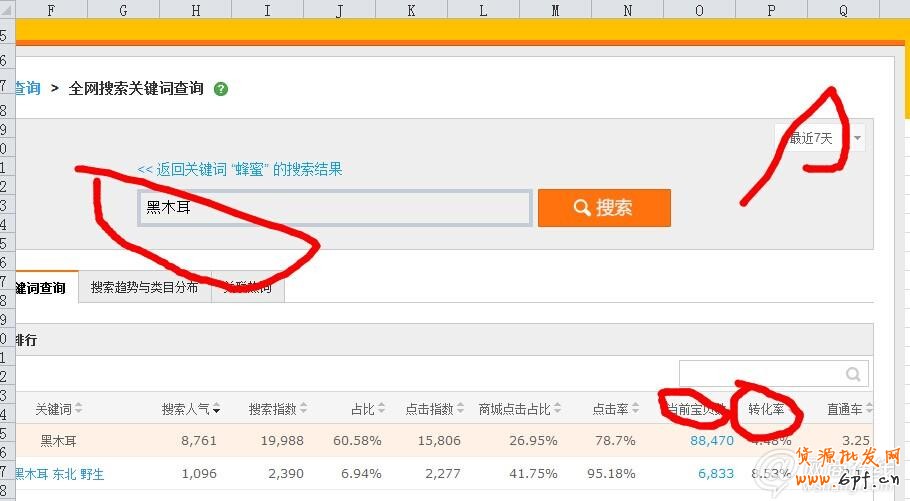Click the magnifier icon in the table filter box
The height and width of the screenshot is (501, 910).
853,374
